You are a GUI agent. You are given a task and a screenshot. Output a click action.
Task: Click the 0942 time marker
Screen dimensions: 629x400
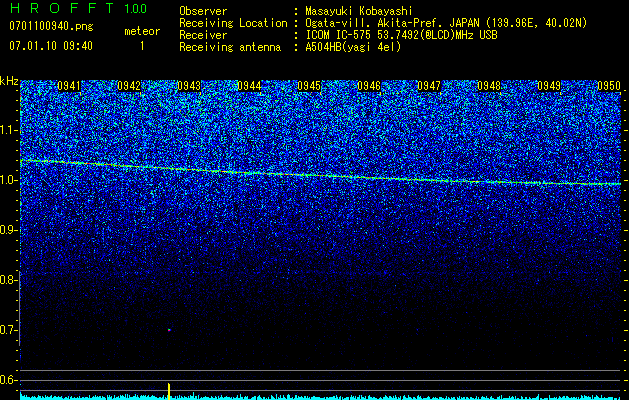[129, 86]
